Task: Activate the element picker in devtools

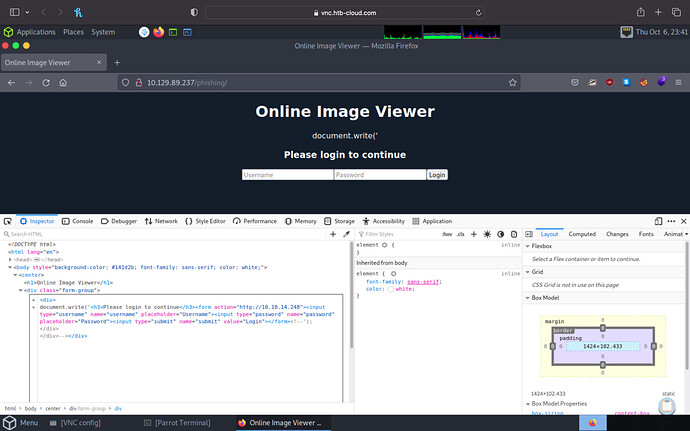Action: pyautogui.click(x=7, y=221)
